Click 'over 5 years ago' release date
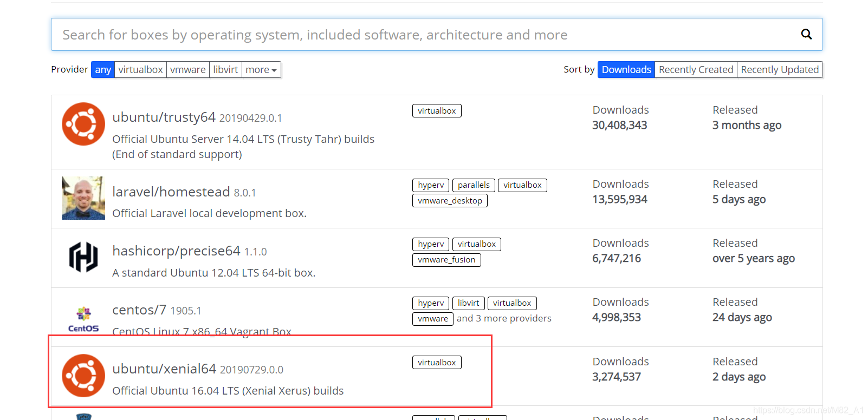The image size is (868, 420). (754, 258)
